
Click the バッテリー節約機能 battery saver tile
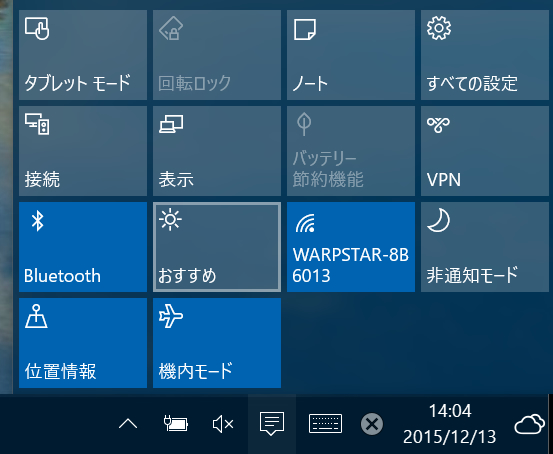click(351, 151)
